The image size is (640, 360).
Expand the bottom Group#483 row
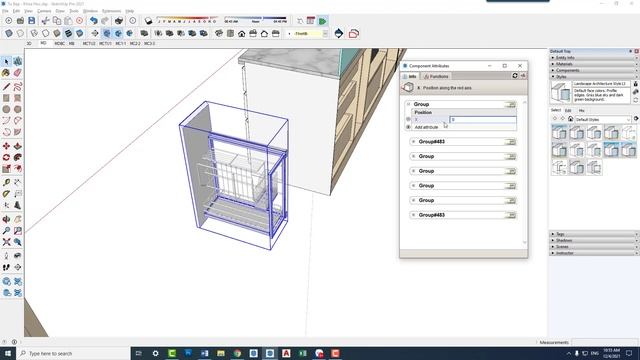click(x=413, y=215)
